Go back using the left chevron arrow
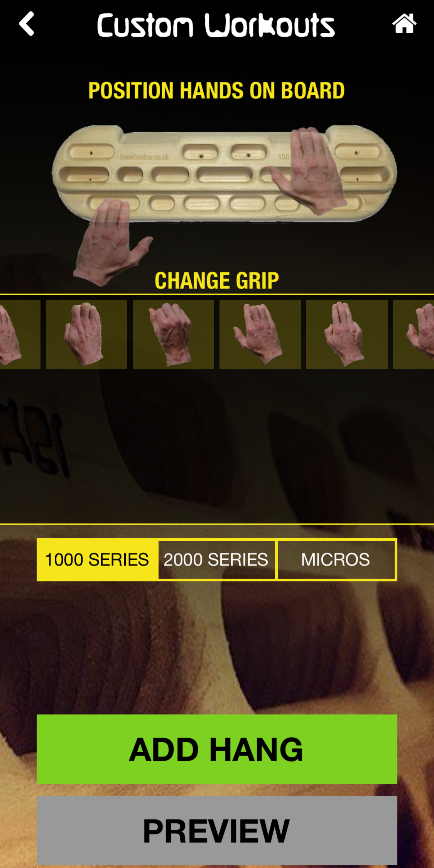This screenshot has width=434, height=868. click(27, 24)
